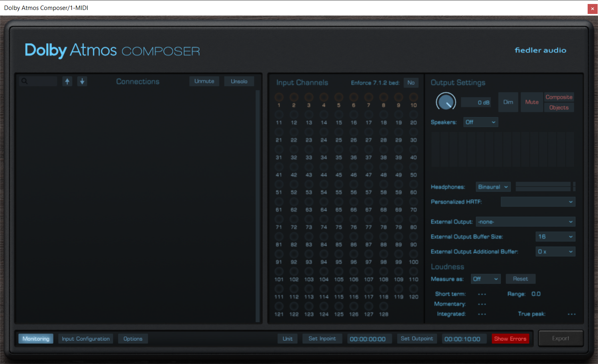The width and height of the screenshot is (598, 364).
Task: Switch to Input Configuration tab
Action: tap(86, 339)
